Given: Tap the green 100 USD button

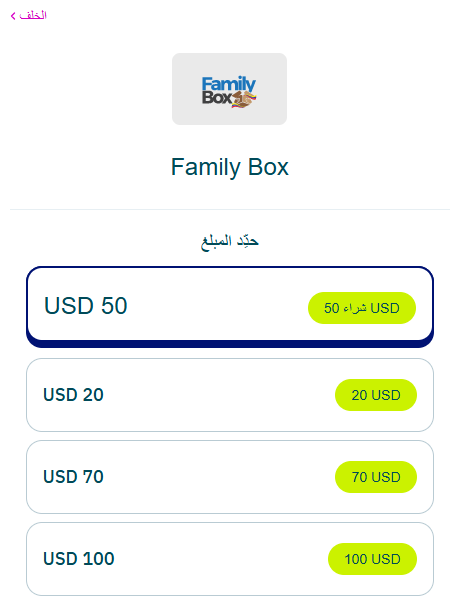Looking at the screenshot, I should [x=372, y=559].
